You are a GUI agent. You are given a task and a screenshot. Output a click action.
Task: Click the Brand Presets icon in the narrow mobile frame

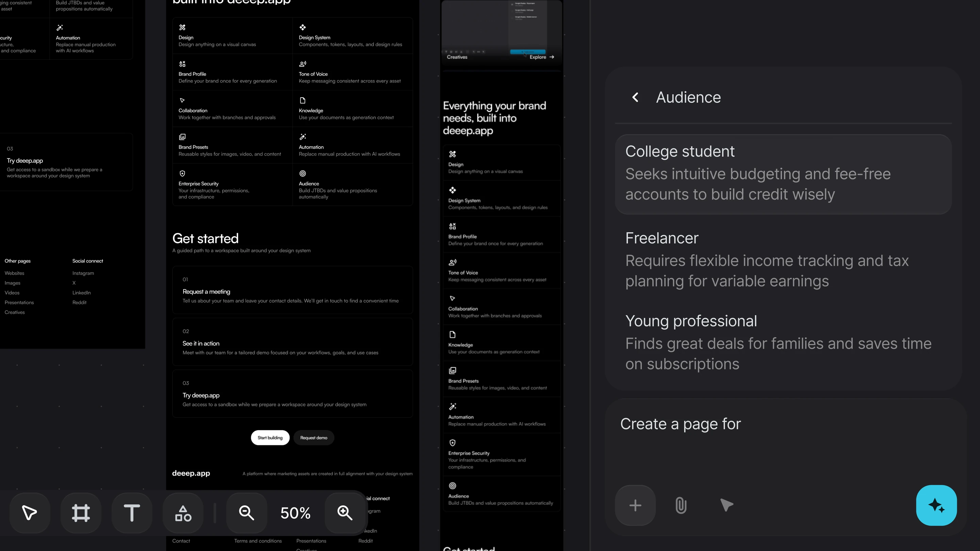click(452, 371)
